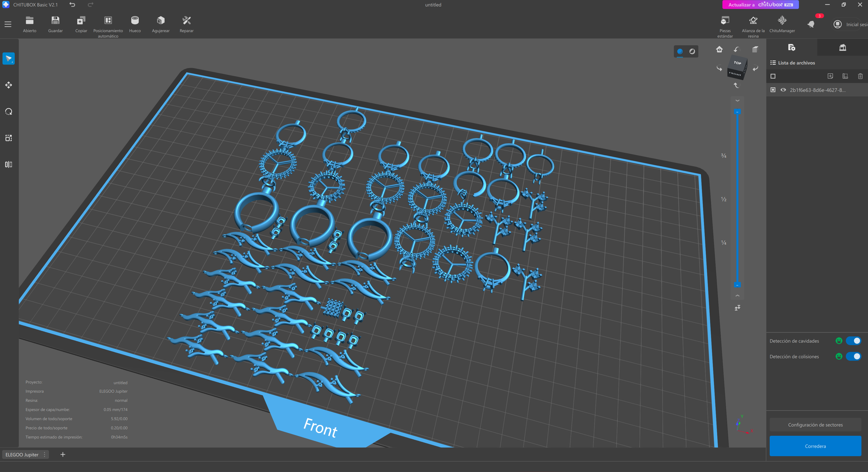Image resolution: width=868 pixels, height=472 pixels.
Task: Click the layer thickness value '0.05 mm/174'
Action: [115, 410]
